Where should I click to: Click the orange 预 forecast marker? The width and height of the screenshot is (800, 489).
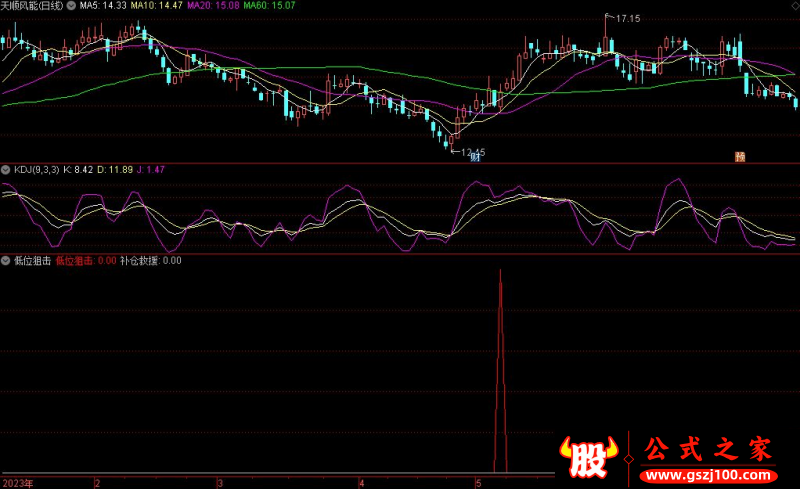740,157
